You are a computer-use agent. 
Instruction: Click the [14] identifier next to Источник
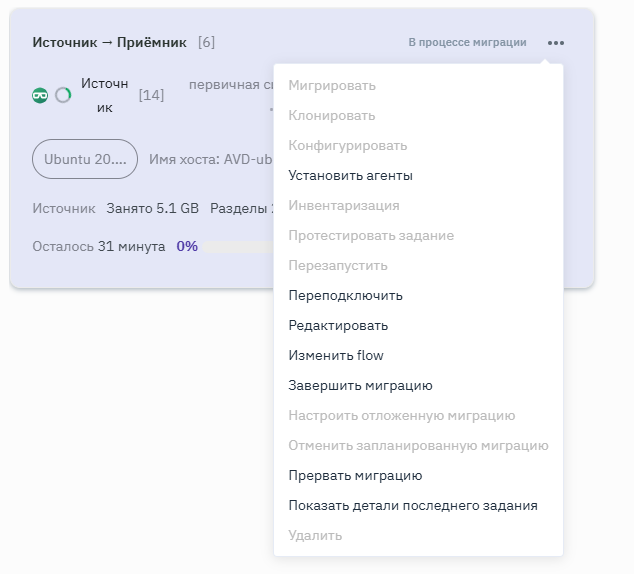pyautogui.click(x=151, y=95)
